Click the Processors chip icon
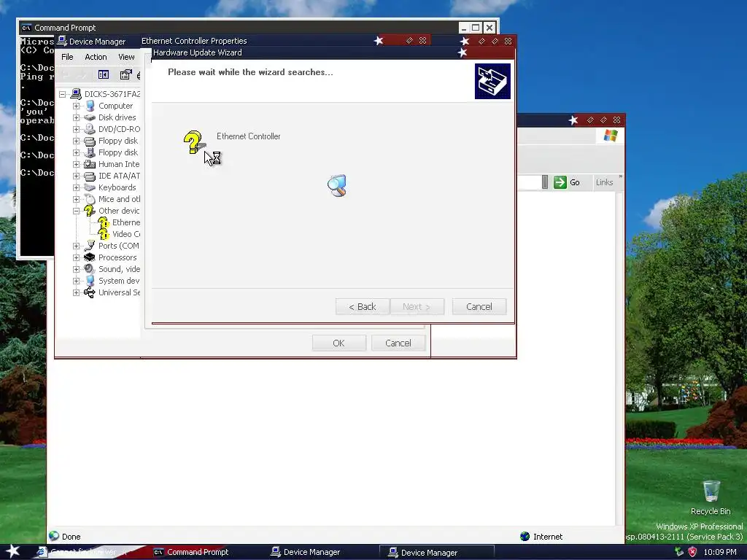 click(90, 257)
